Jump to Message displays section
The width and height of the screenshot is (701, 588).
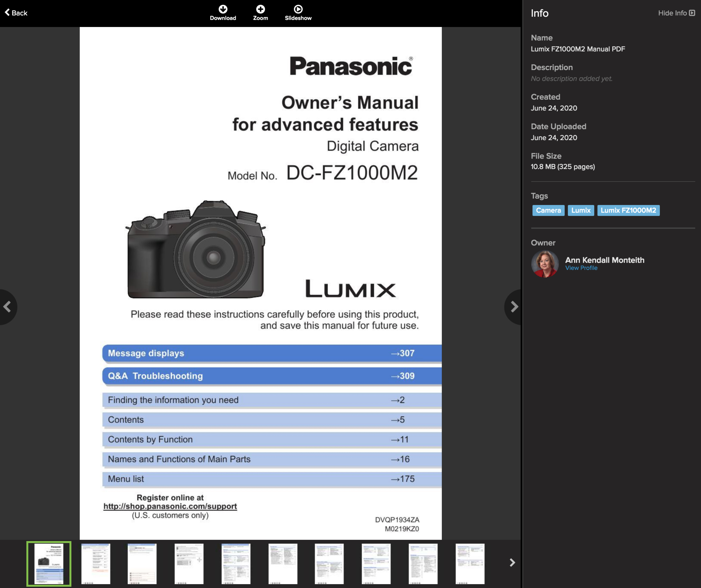pyautogui.click(x=272, y=353)
